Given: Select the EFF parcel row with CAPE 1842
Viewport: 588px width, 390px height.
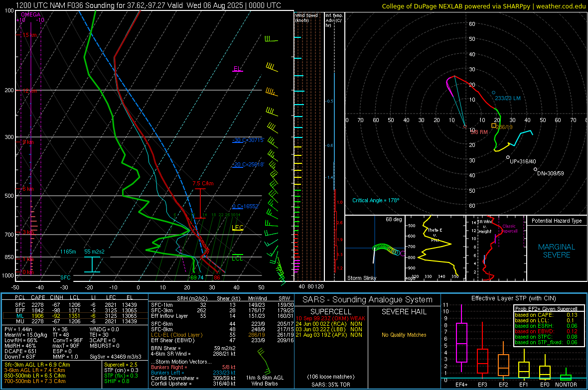Looking at the screenshot, I should (75, 310).
